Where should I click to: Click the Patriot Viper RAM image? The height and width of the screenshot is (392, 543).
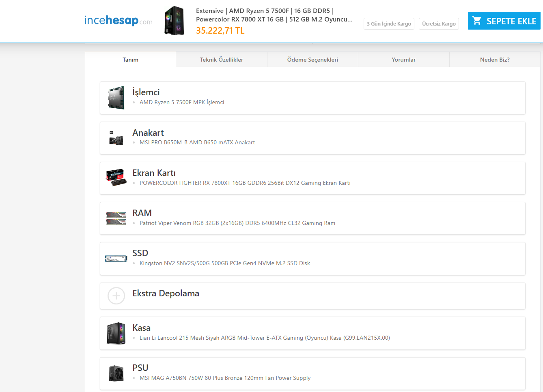coord(116,218)
